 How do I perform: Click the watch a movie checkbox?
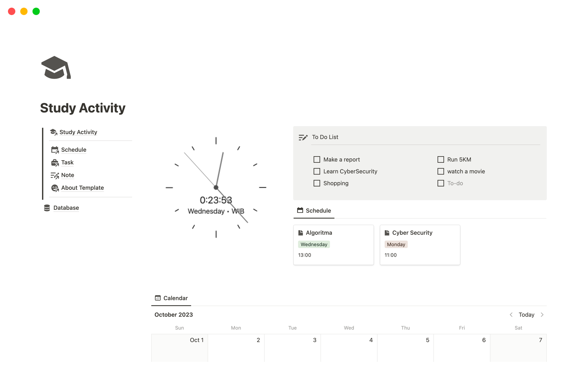coord(441,171)
